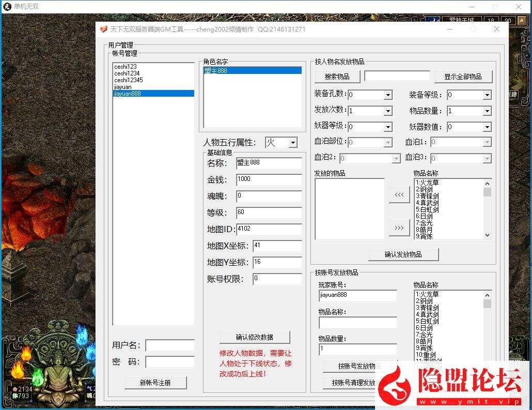Screen dimensions: 532x410
Task: Open the 装备等级 dropdown
Action: (x=487, y=95)
